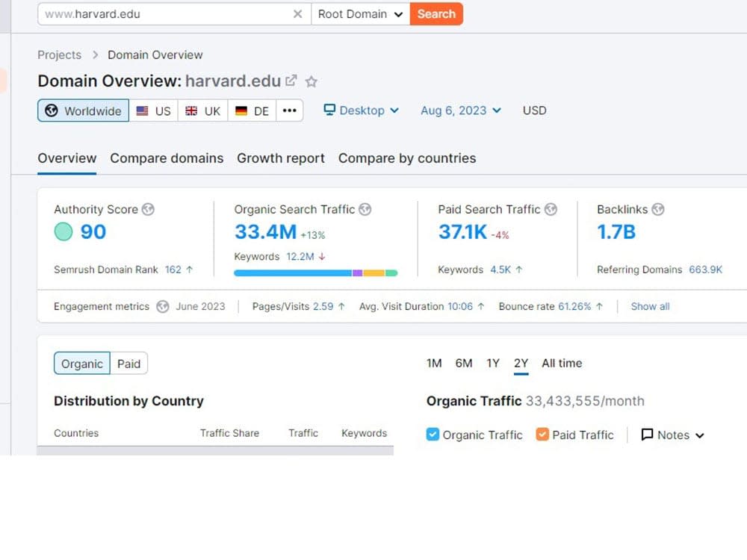Click the Traffic column header in country table
The image size is (747, 560).
(x=303, y=433)
